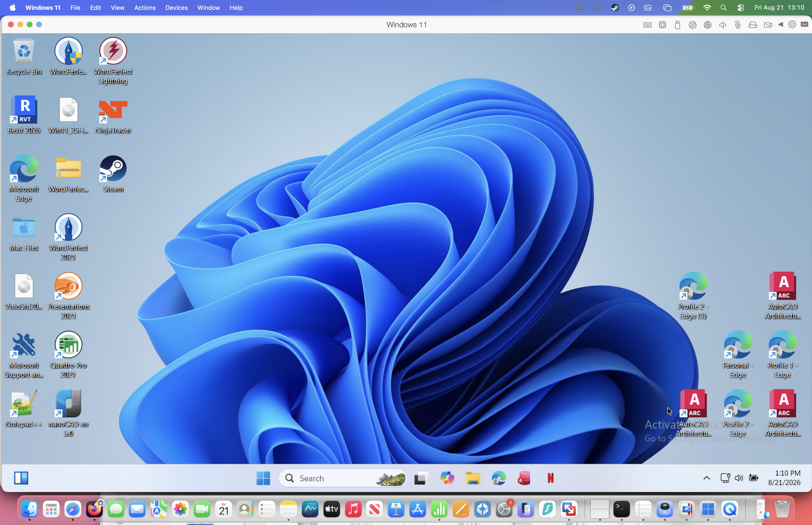
Task: Select the Win11_25H disc image file
Action: point(69,115)
